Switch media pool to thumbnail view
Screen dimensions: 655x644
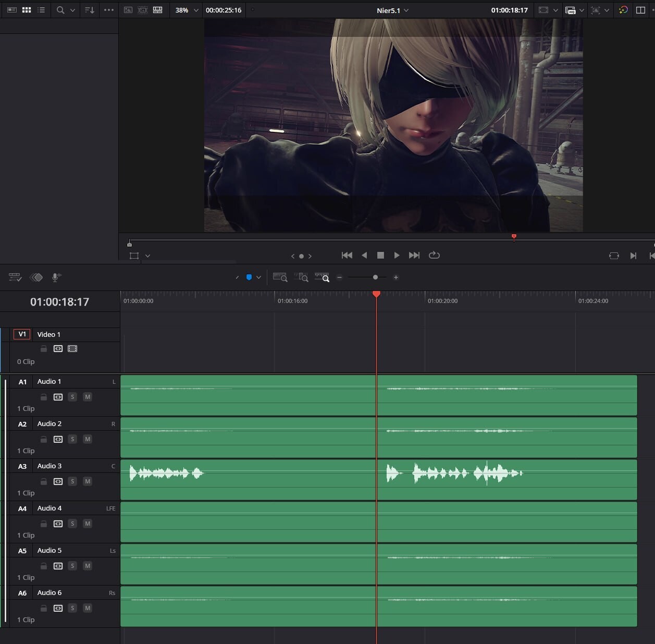point(27,10)
